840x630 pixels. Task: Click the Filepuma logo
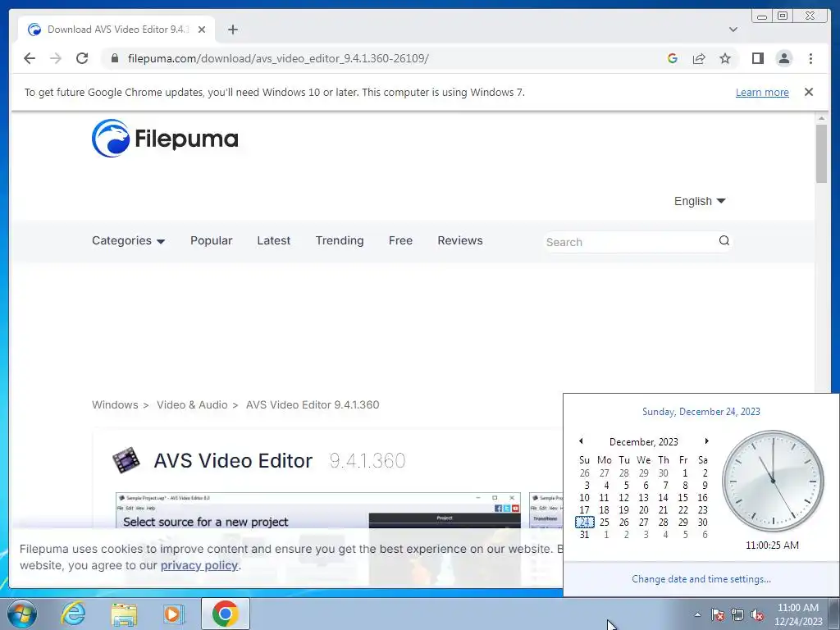tap(164, 138)
